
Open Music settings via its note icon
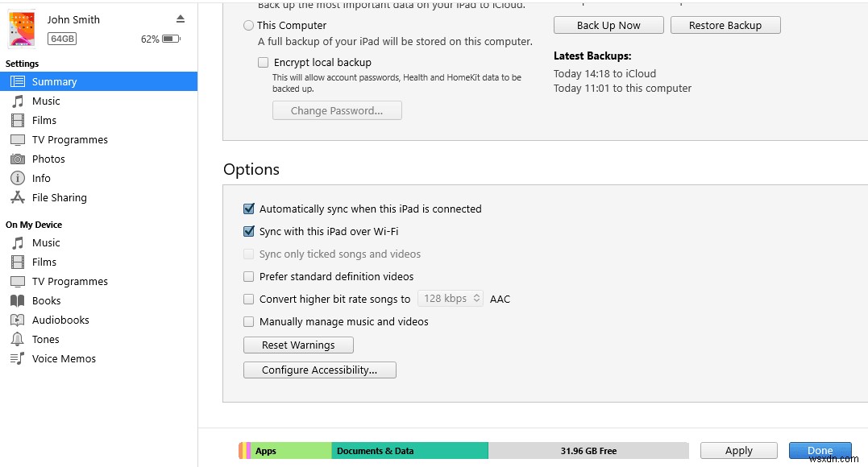[18, 101]
